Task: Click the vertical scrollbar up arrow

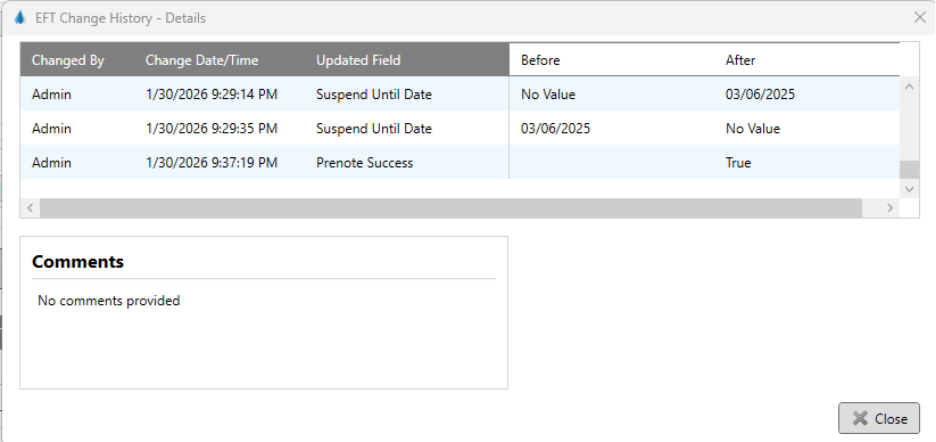Action: [909, 87]
